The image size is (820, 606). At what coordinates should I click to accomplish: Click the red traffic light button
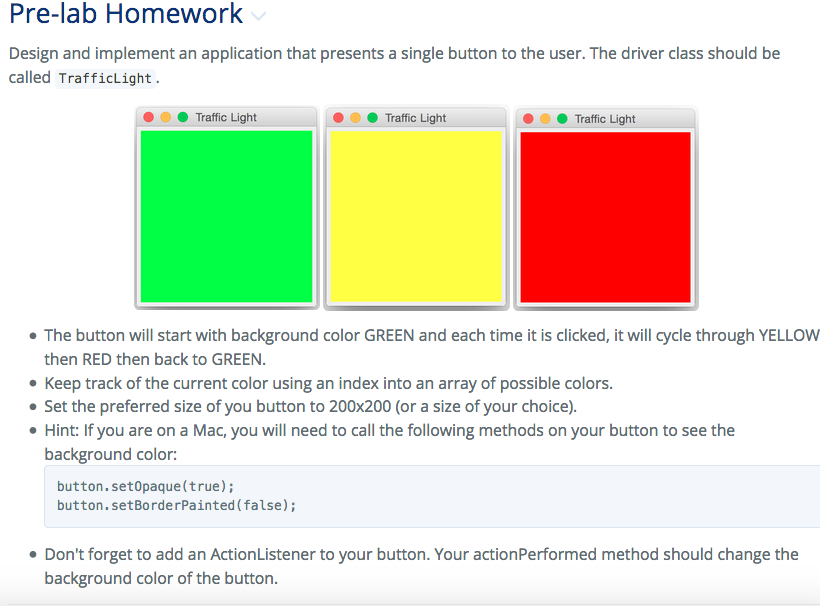[x=605, y=215]
